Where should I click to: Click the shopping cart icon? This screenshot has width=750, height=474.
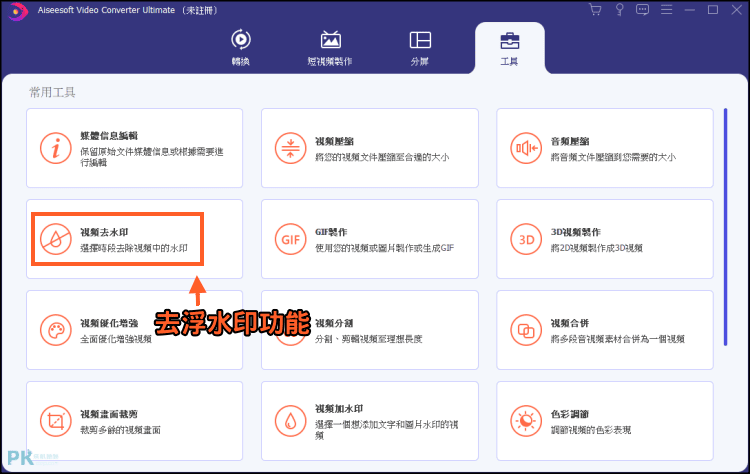(596, 10)
